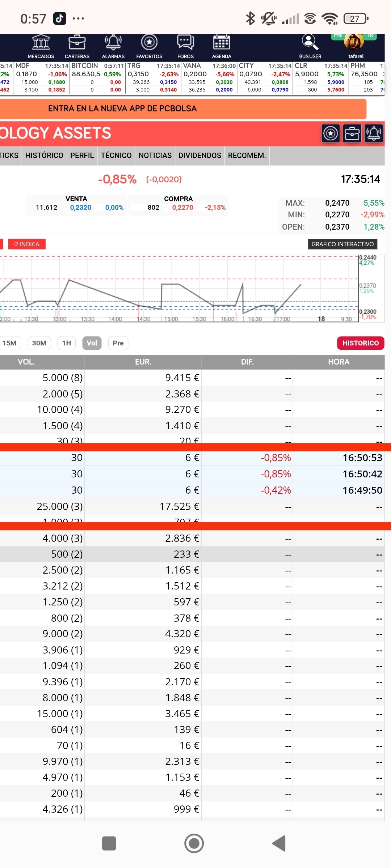The height and width of the screenshot is (868, 391).
Task: Toggle the Vol view button
Action: click(92, 343)
